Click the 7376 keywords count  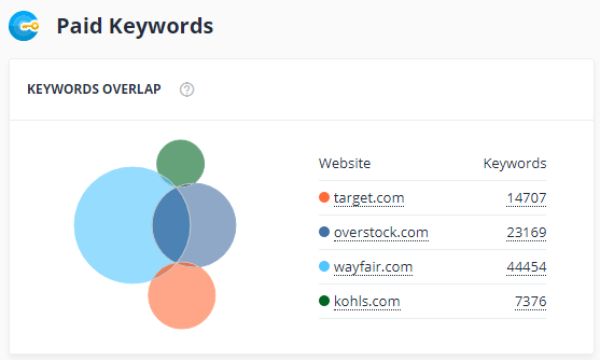click(x=530, y=301)
